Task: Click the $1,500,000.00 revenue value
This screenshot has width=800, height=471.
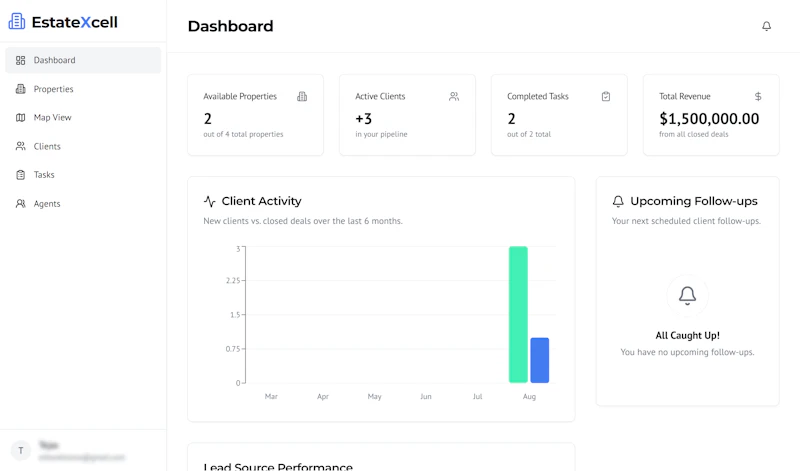Action: point(709,119)
